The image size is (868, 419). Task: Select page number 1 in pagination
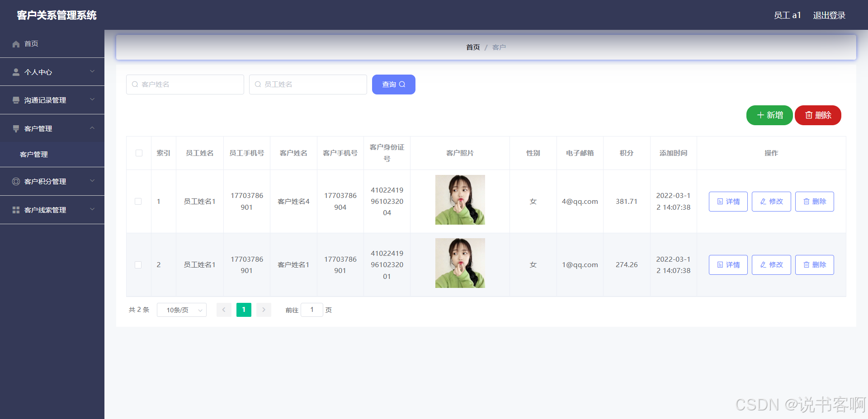coord(244,310)
